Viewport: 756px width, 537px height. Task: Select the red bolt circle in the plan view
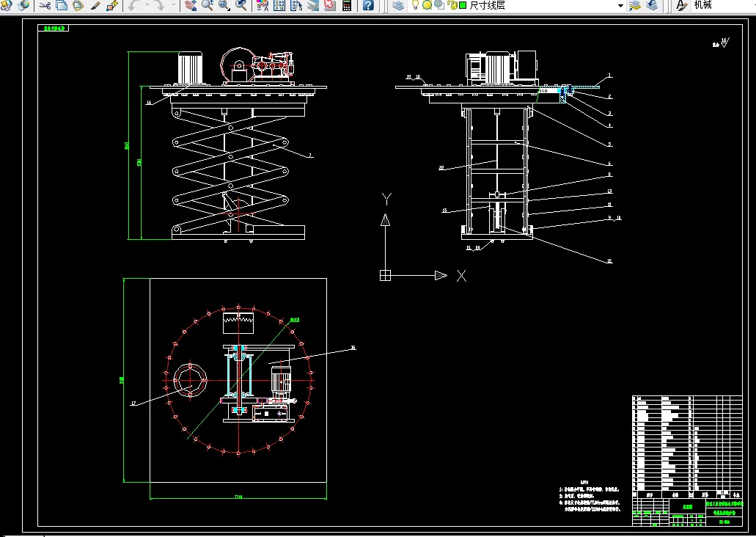coord(238,380)
